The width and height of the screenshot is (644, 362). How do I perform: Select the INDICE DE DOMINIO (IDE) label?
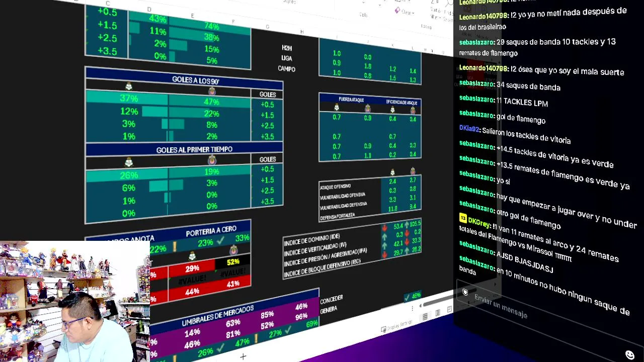point(312,240)
